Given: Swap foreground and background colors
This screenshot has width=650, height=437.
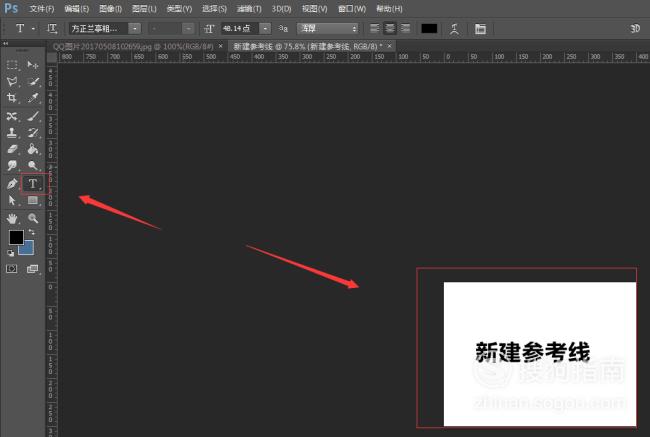Looking at the screenshot, I should 32,232.
